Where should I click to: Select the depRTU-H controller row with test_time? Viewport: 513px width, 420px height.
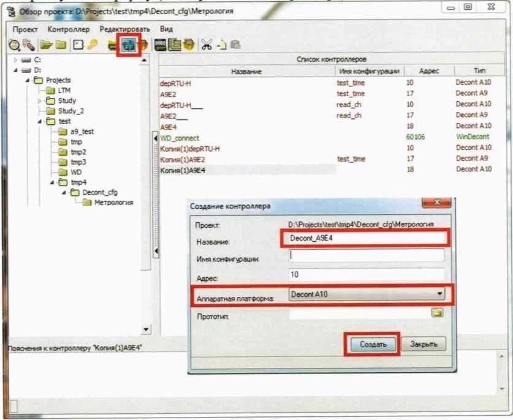tap(332, 83)
